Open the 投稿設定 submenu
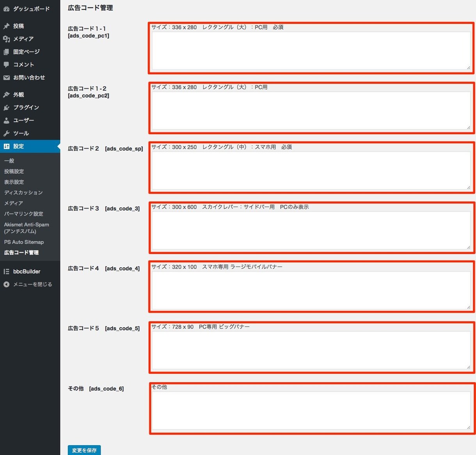This screenshot has width=476, height=455. pos(14,171)
